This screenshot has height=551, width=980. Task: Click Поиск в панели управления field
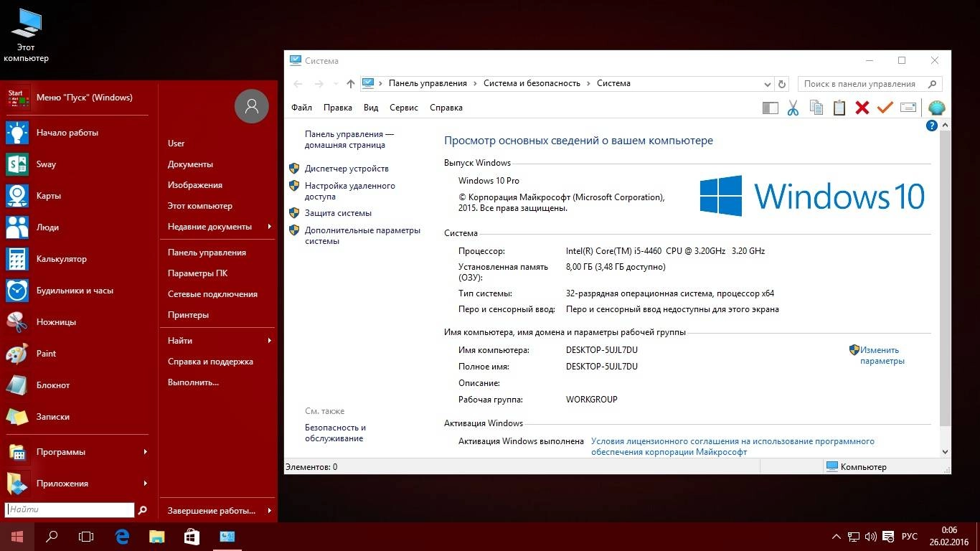(x=870, y=84)
